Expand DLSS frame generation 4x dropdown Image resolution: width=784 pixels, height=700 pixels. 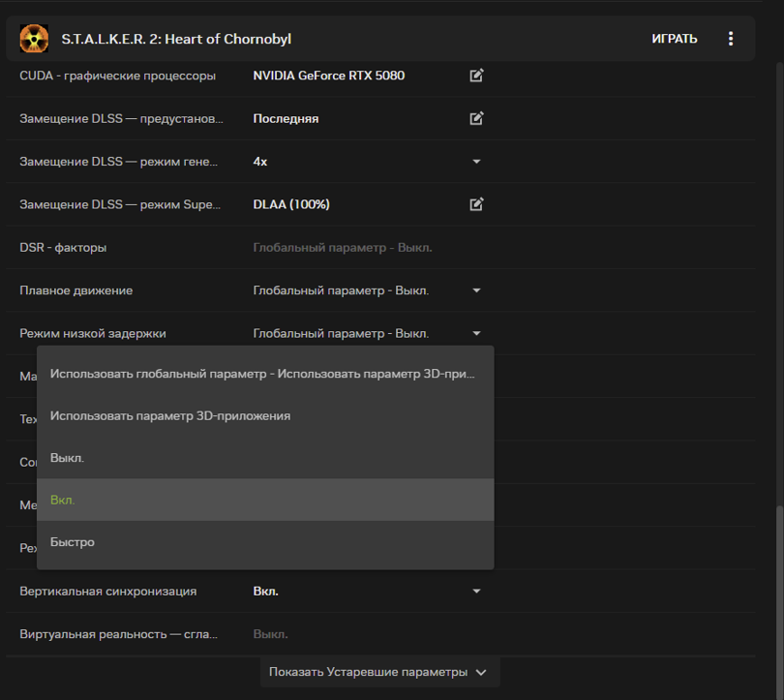[476, 162]
